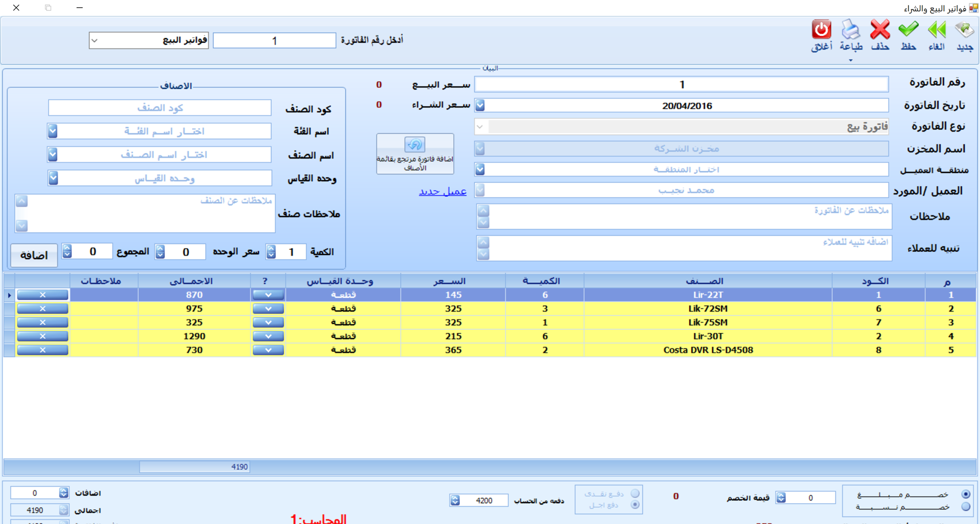Open unit dropdown in the Lir-30T row
Image resolution: width=980 pixels, height=524 pixels.
(268, 336)
